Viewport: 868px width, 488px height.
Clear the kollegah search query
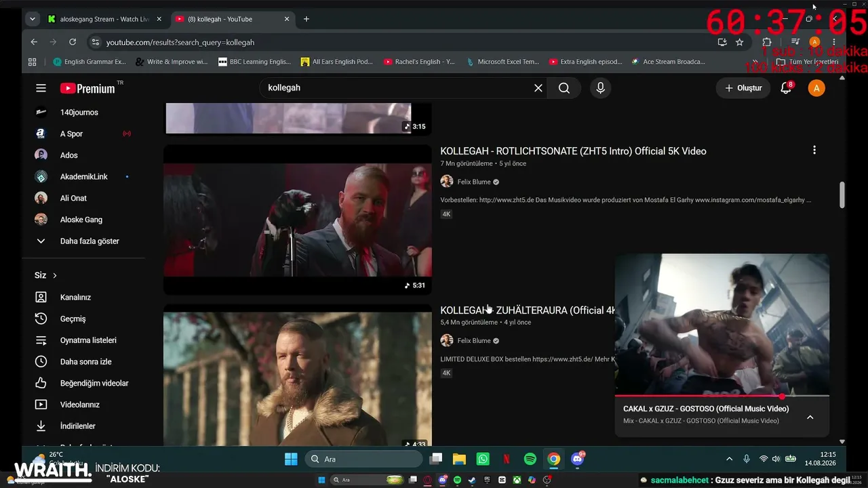(x=538, y=88)
